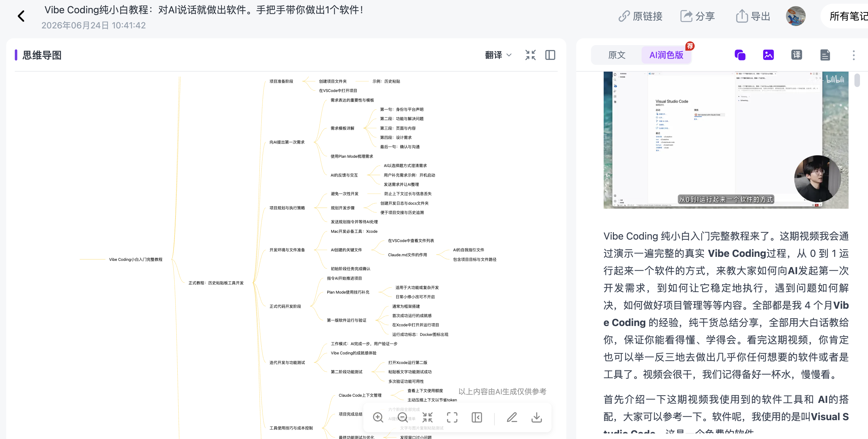Expand the 翻译 dropdown in mind map panel
The image size is (868, 439).
[x=498, y=55]
